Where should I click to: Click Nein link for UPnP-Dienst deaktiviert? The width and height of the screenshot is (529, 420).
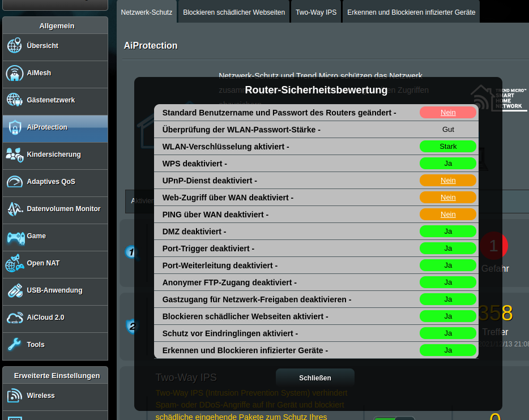(448, 181)
